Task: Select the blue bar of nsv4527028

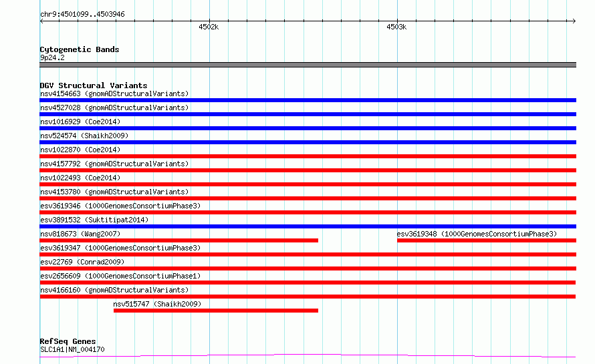Action: (x=308, y=114)
